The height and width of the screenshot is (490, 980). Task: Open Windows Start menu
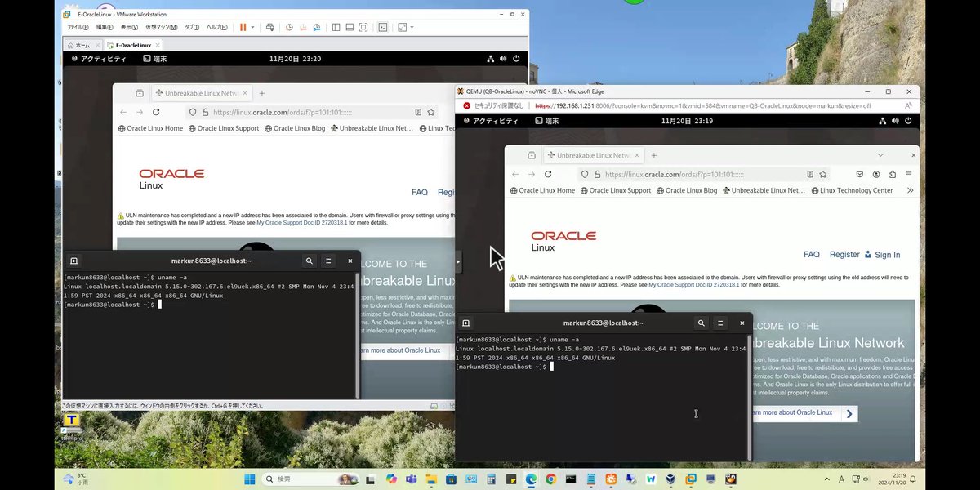[249, 479]
